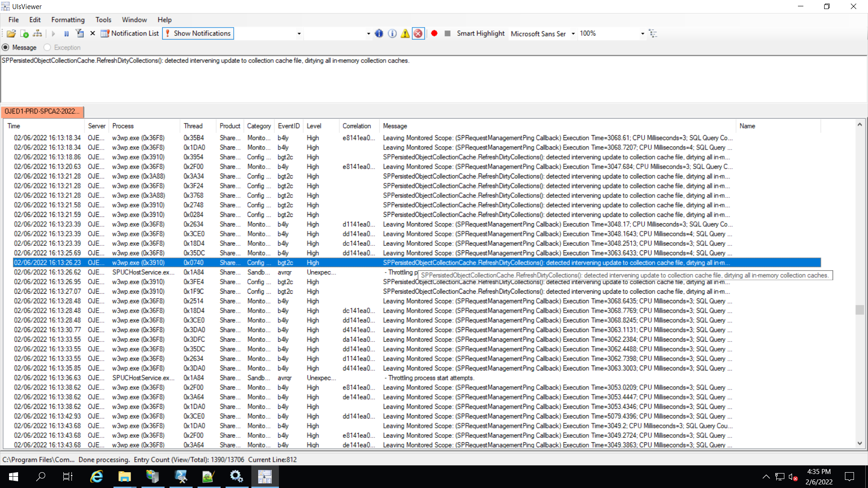Click the grey play/resume arrow icon
The height and width of the screenshot is (488, 868).
click(53, 33)
